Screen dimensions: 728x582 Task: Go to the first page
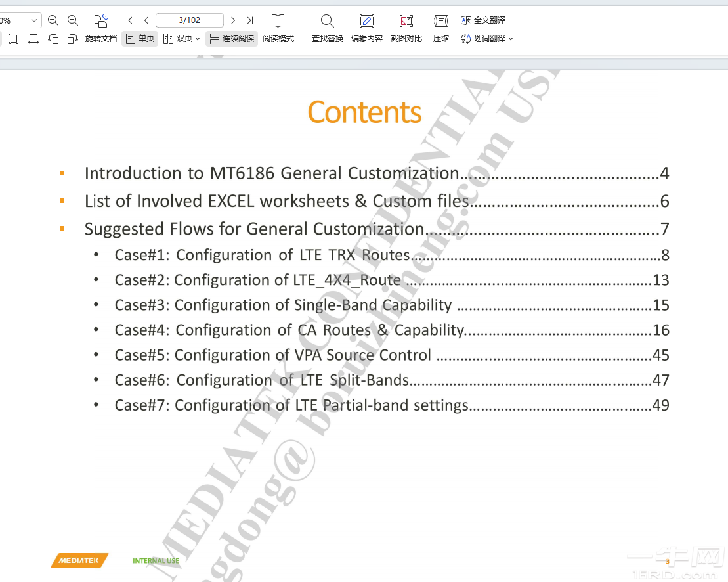(x=129, y=20)
